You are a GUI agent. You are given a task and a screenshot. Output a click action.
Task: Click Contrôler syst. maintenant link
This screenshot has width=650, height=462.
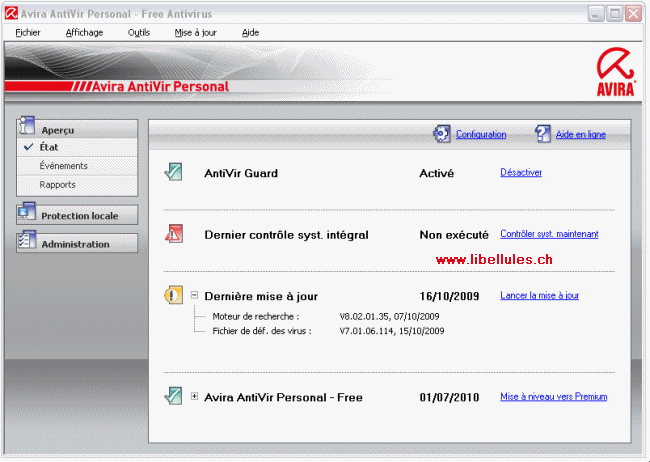(x=549, y=234)
